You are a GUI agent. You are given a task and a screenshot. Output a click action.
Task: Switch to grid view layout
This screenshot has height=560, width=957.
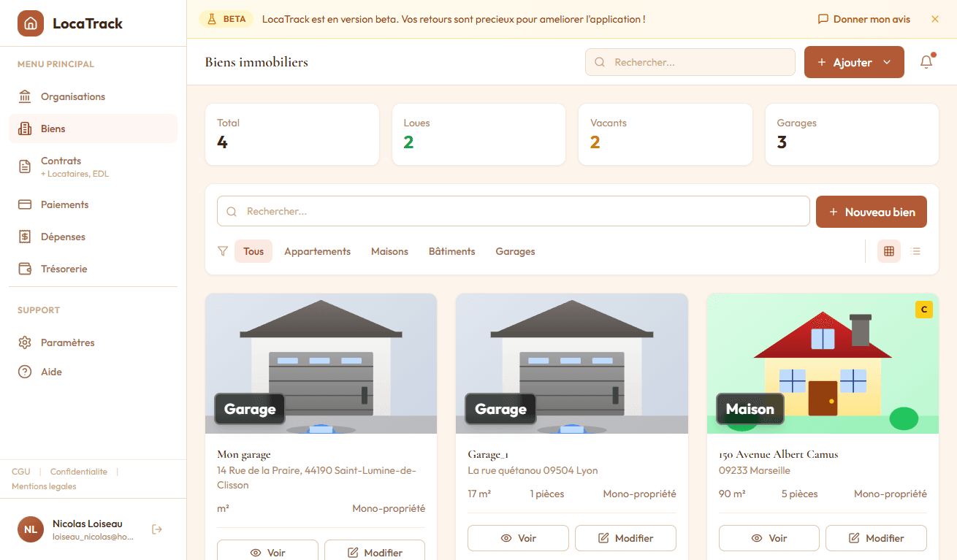coord(889,250)
